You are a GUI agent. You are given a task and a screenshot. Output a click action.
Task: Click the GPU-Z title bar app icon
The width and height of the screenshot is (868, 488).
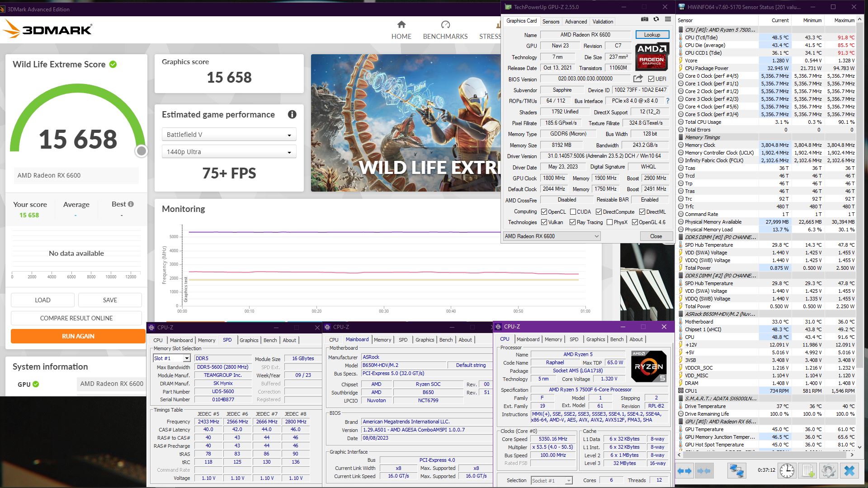[x=508, y=7]
